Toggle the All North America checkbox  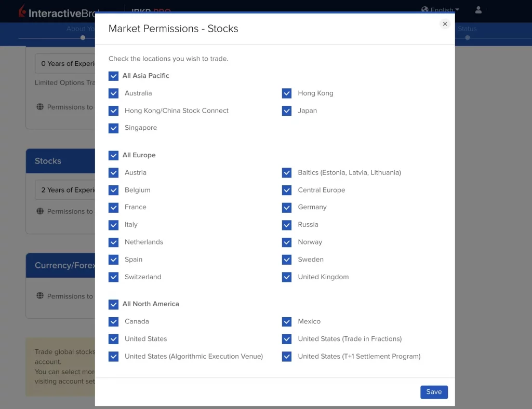pos(114,304)
